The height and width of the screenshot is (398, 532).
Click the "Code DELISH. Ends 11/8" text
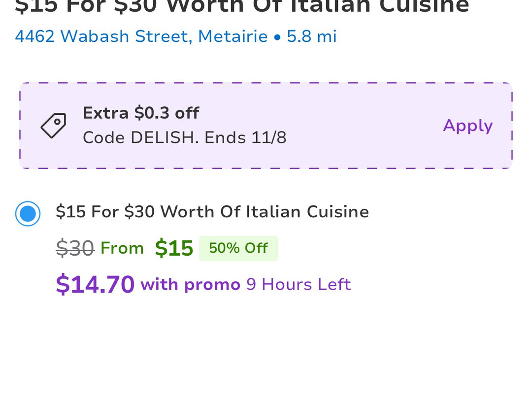click(184, 137)
